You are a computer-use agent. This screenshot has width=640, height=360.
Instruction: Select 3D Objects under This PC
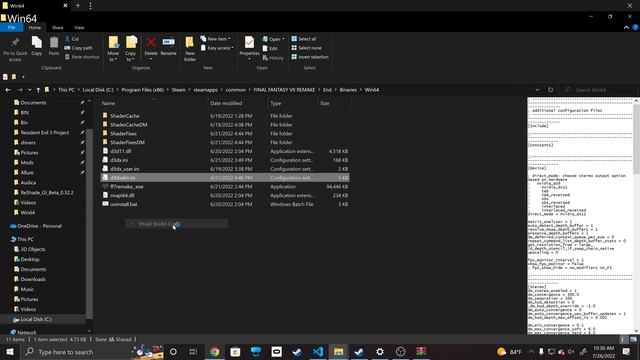coord(33,249)
